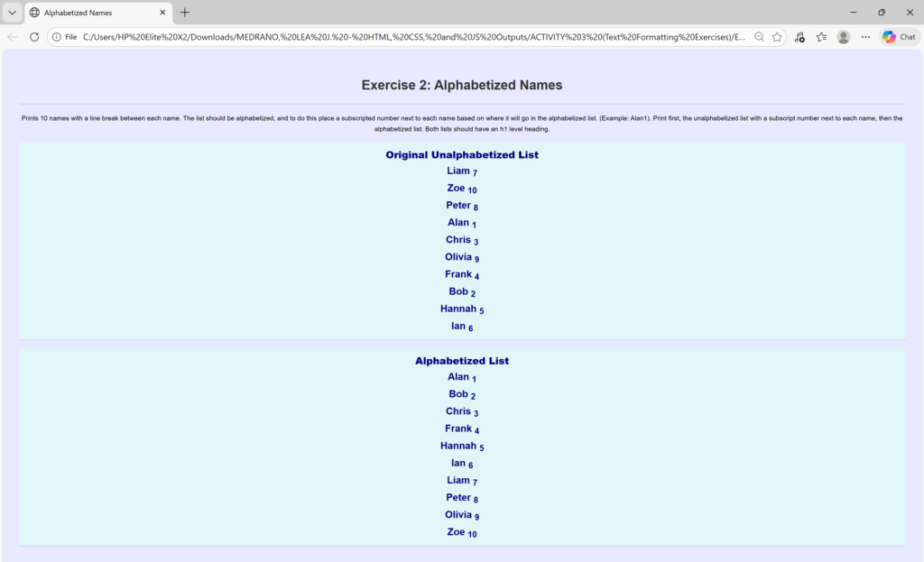Viewport: 924px width, 562px height.
Task: Bookmark this page with the star icon
Action: [777, 37]
